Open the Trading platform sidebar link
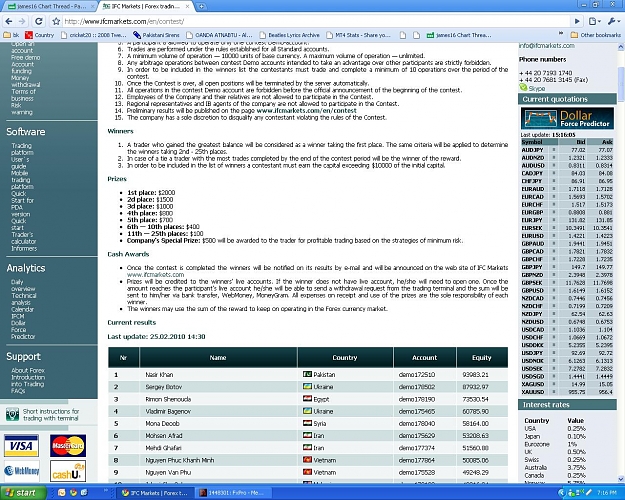 22,149
